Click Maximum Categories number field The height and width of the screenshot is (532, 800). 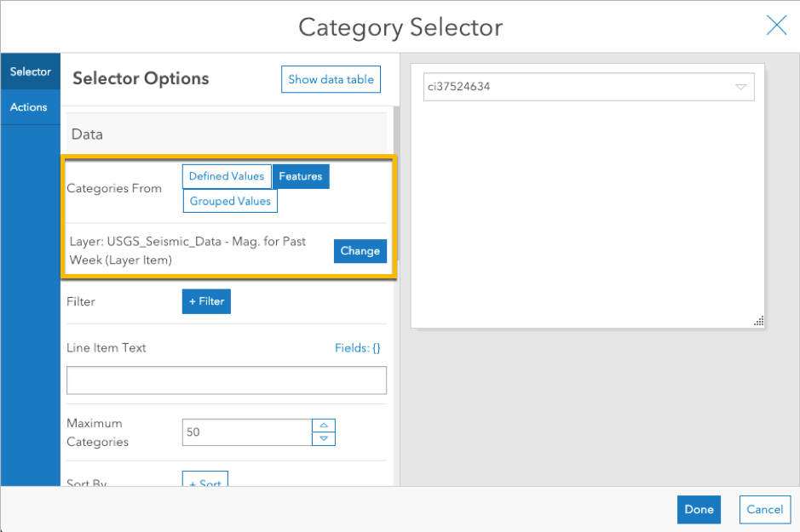click(x=247, y=432)
